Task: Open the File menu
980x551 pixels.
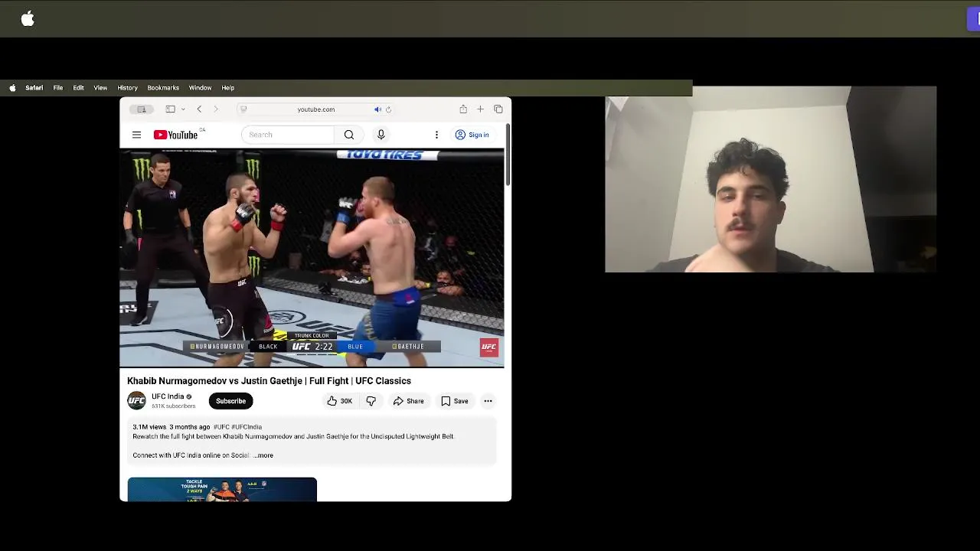Action: click(58, 88)
